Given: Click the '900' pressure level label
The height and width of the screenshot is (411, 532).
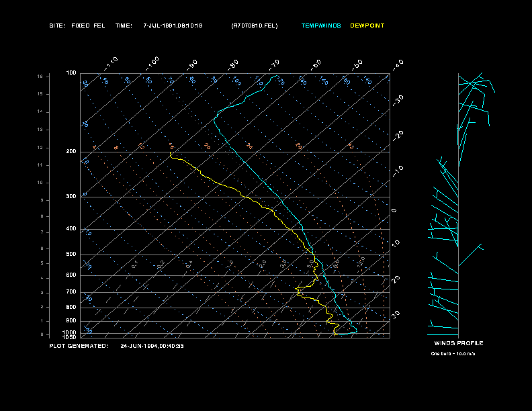Looking at the screenshot, I should 71,320.
